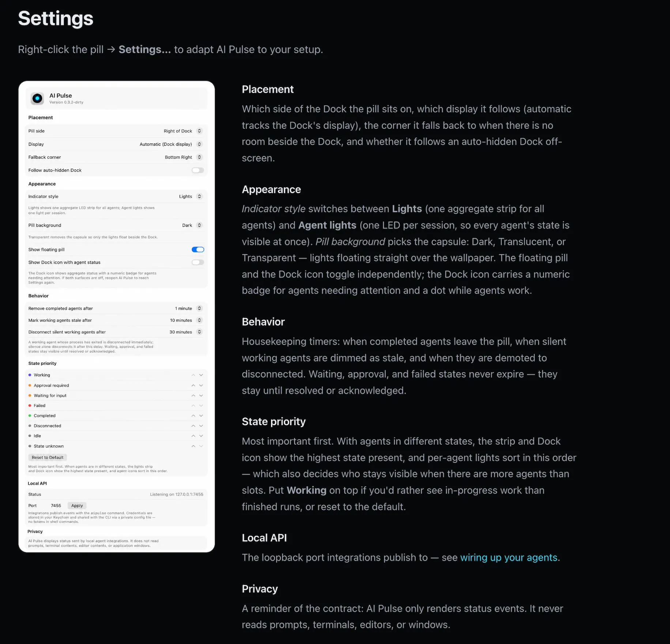Move Approval required down one position
Screen dimensions: 670x644
[x=201, y=385]
